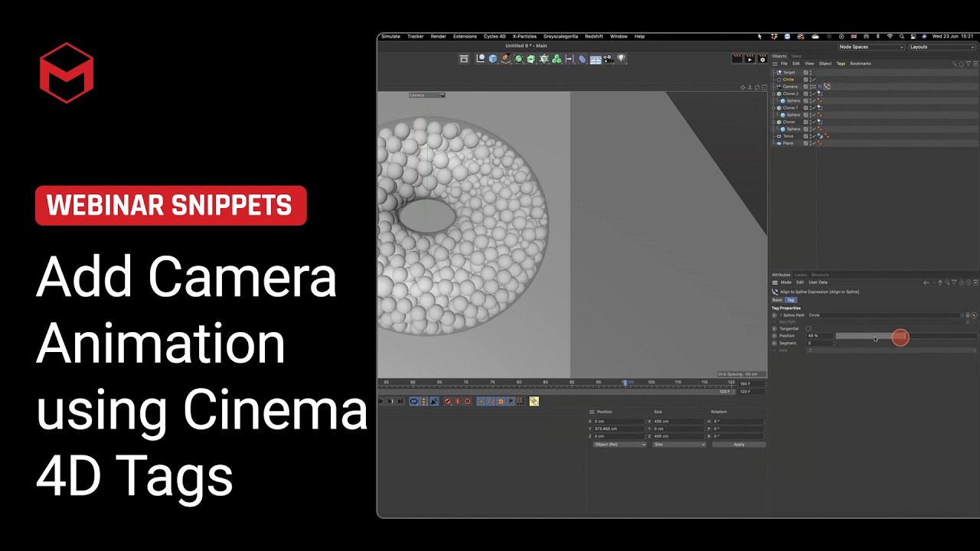This screenshot has height=551, width=980.
Task: Add a Floor object from toolbar
Action: pyautogui.click(x=595, y=59)
